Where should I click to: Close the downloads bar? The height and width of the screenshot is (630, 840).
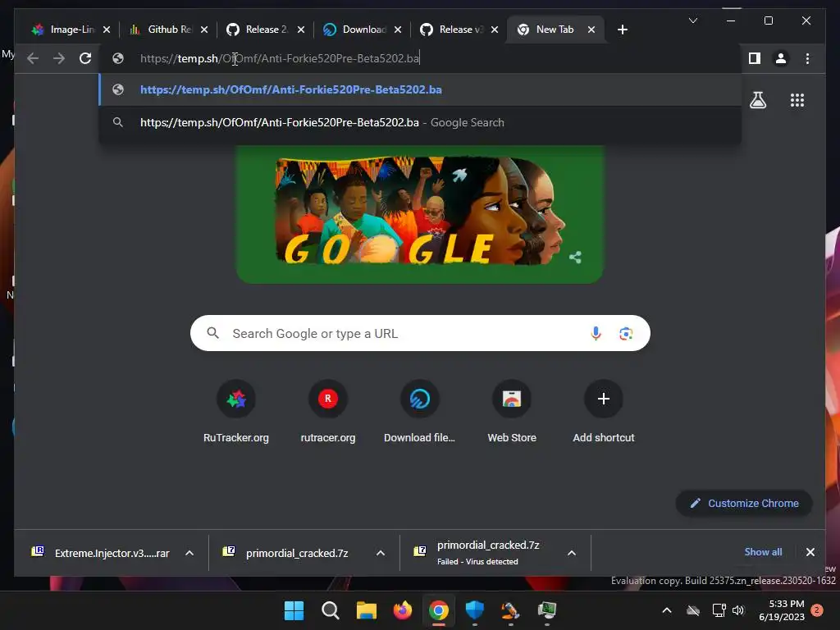tap(810, 552)
